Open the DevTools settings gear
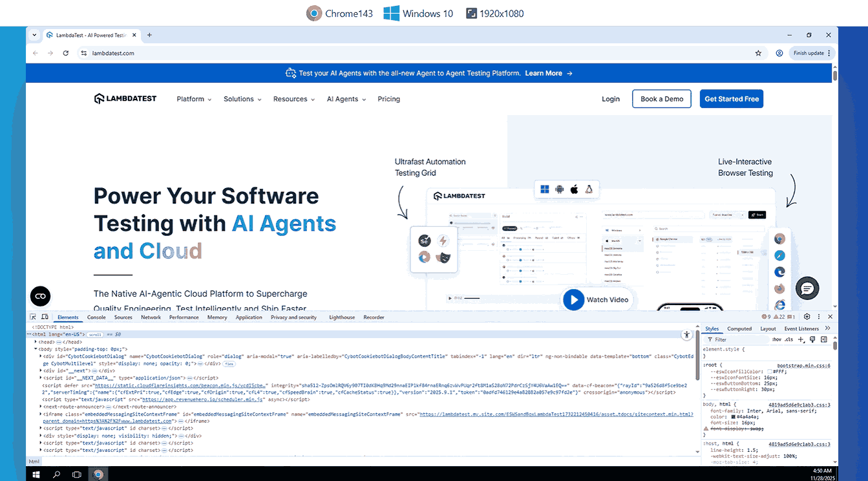 pyautogui.click(x=807, y=317)
